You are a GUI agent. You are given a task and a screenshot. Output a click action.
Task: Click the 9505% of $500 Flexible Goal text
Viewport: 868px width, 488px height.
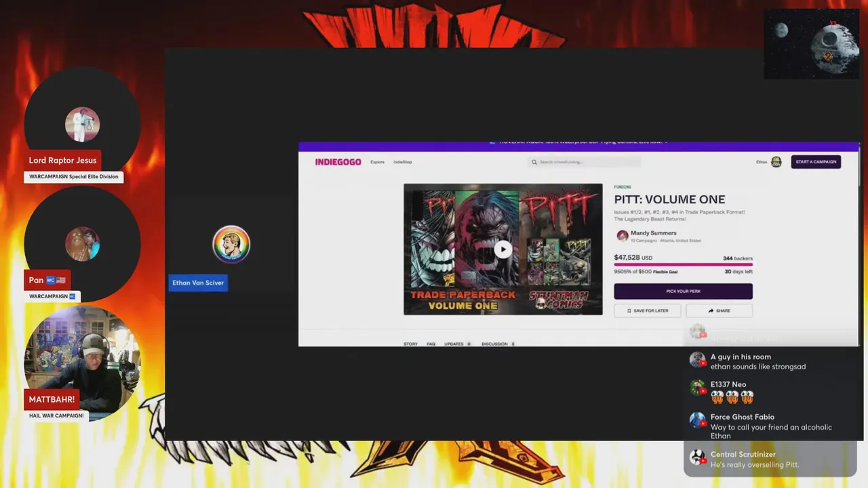[645, 272]
